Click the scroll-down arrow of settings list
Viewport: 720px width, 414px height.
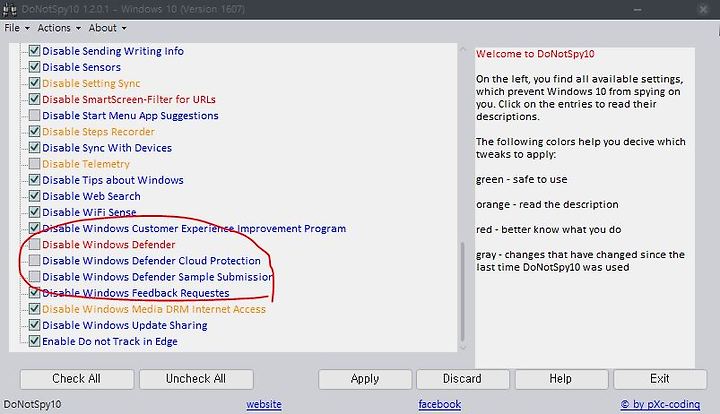(463, 347)
